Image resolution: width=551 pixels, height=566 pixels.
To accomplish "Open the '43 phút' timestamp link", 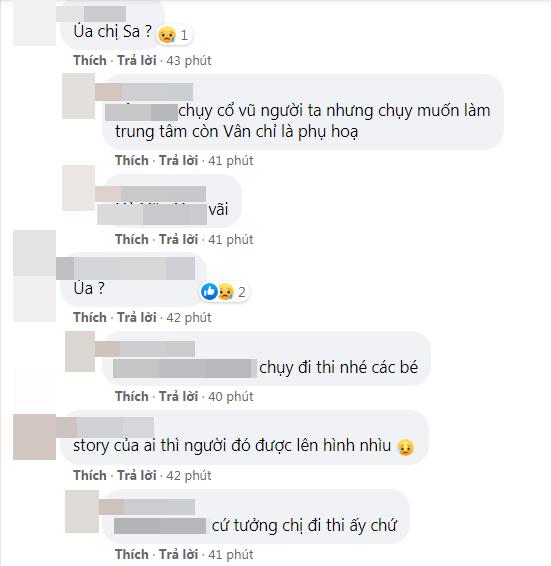I will click(x=189, y=60).
